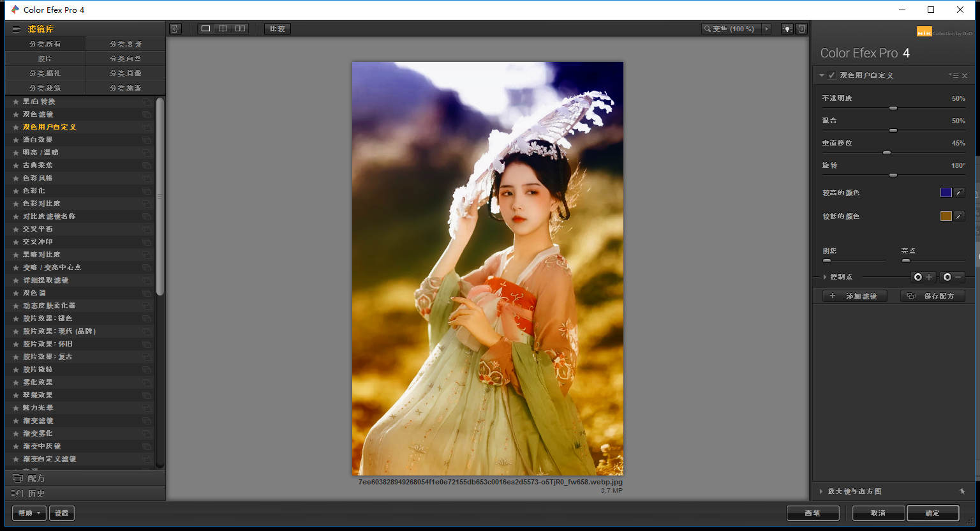Screen dimensions: 980x531
Task: Click the eyedropper for 较低的颜色
Action: pyautogui.click(x=959, y=216)
